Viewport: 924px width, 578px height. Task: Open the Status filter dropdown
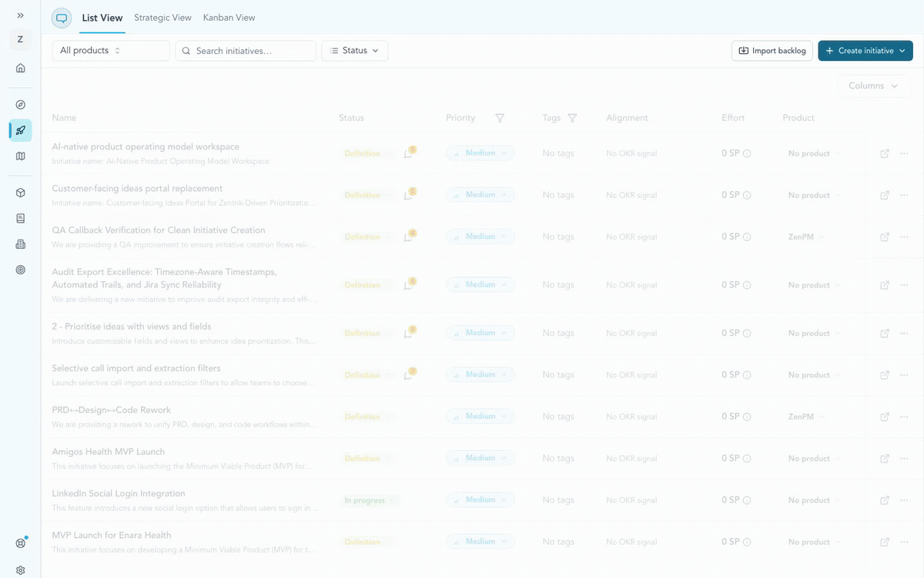354,51
